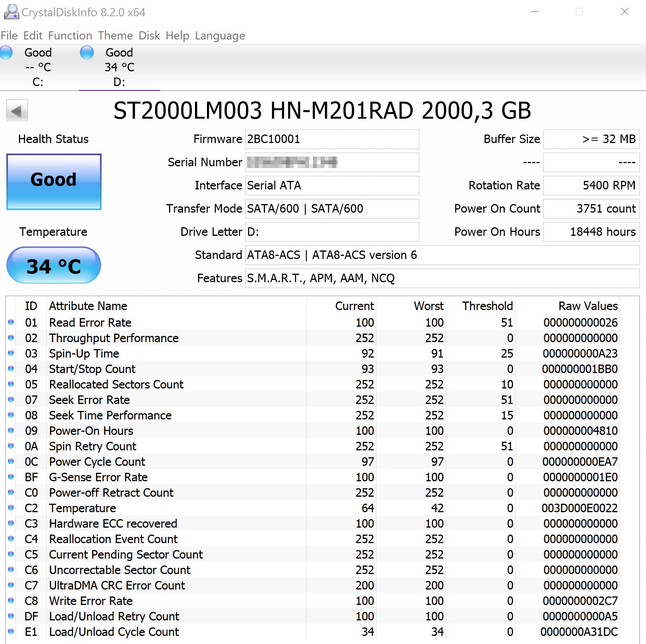This screenshot has height=644, width=646.
Task: Click status dot for Throughput Performance
Action: [11, 337]
